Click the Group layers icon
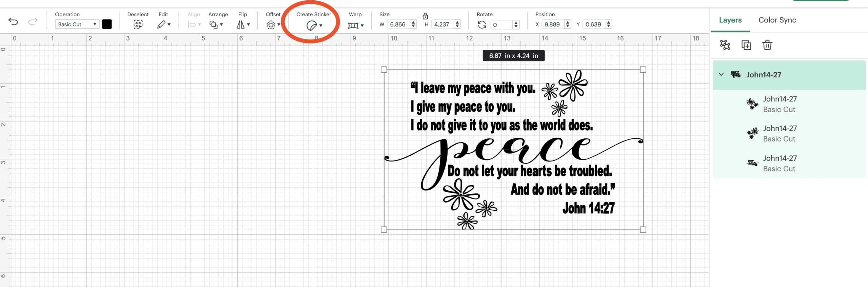Screen dimensions: 868x287 (725, 45)
